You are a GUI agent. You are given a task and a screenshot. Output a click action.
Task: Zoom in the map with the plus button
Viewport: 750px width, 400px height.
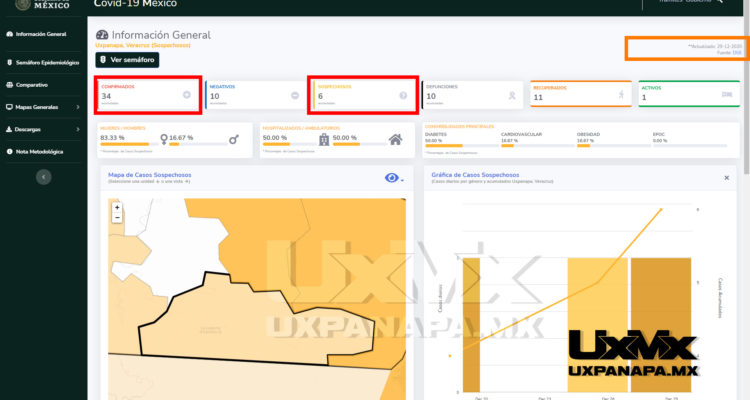point(117,207)
